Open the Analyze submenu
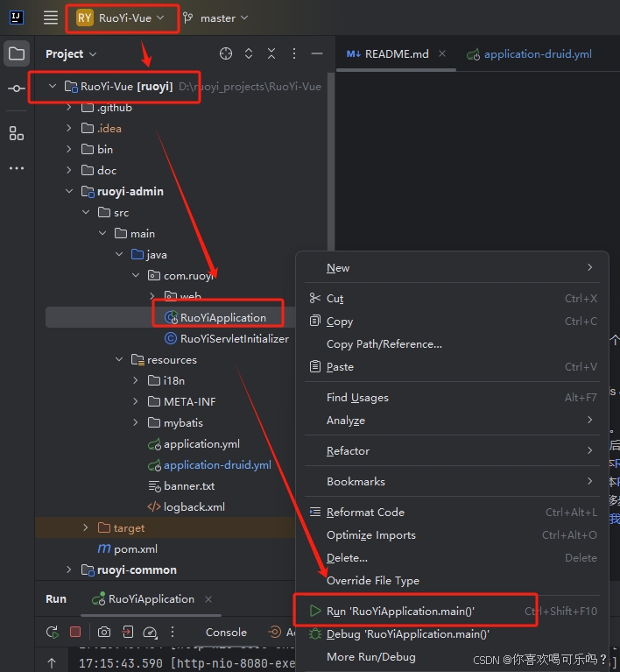This screenshot has width=620, height=672. pos(452,420)
